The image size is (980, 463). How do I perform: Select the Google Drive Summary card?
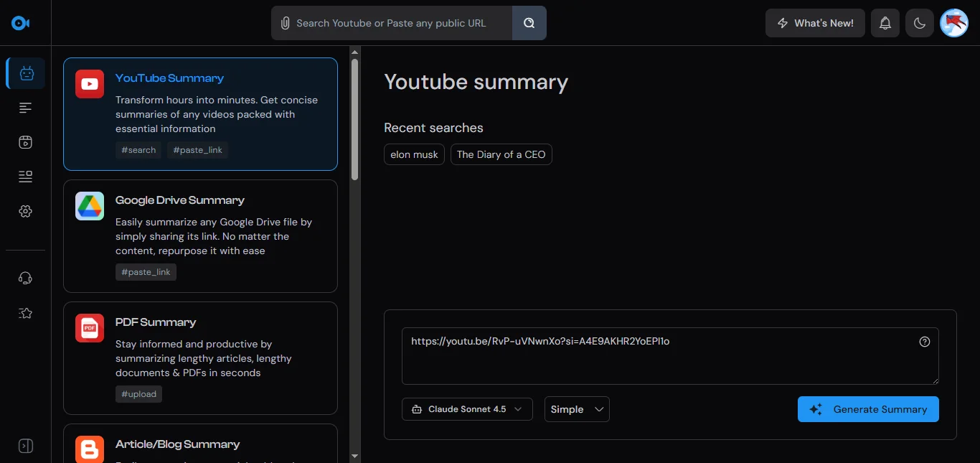(200, 236)
